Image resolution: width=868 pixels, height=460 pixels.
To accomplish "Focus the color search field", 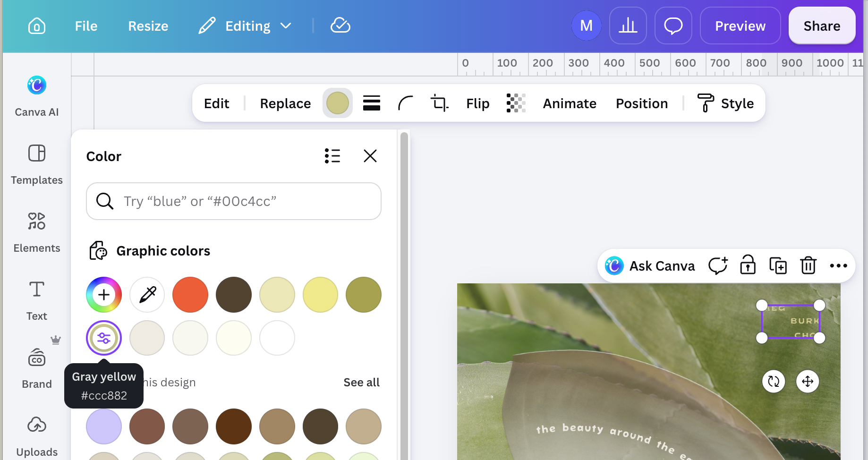I will pos(234,201).
